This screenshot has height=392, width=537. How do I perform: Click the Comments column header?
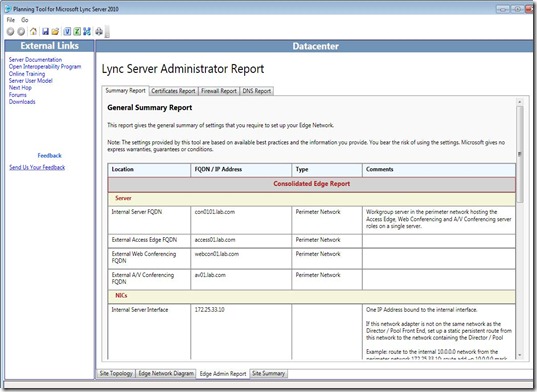coord(439,169)
